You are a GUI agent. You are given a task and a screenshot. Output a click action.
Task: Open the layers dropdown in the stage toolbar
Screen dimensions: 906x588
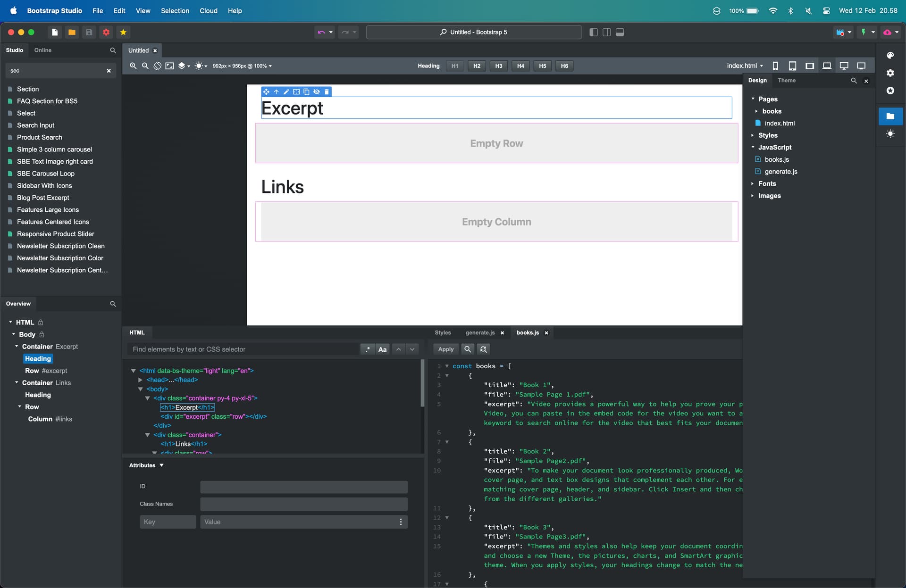tap(184, 66)
